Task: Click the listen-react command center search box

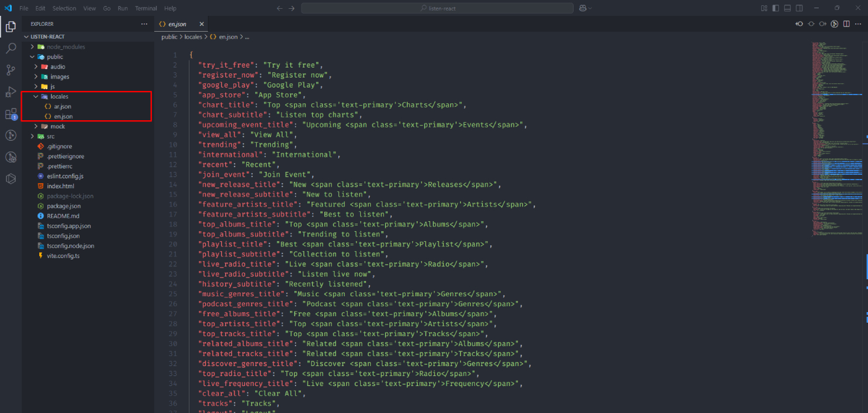Action: pos(437,8)
